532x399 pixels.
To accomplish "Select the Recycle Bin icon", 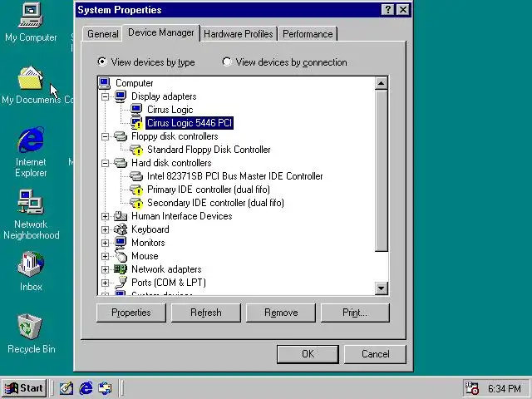I will coord(30,327).
